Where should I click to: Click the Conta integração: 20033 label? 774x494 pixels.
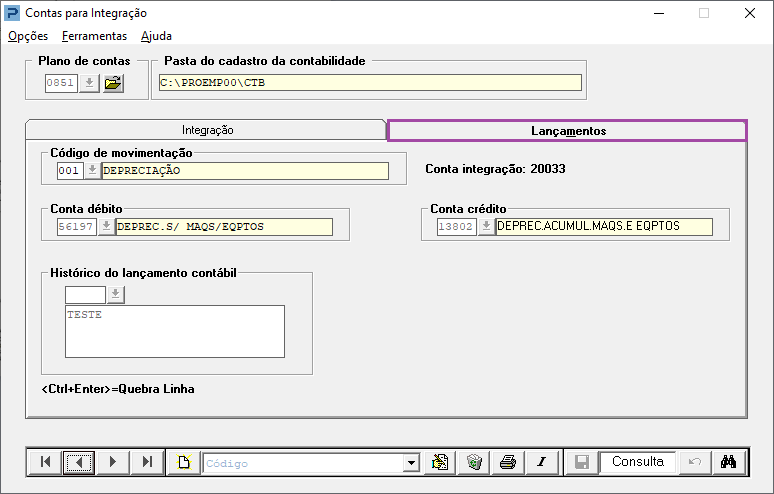click(x=495, y=169)
